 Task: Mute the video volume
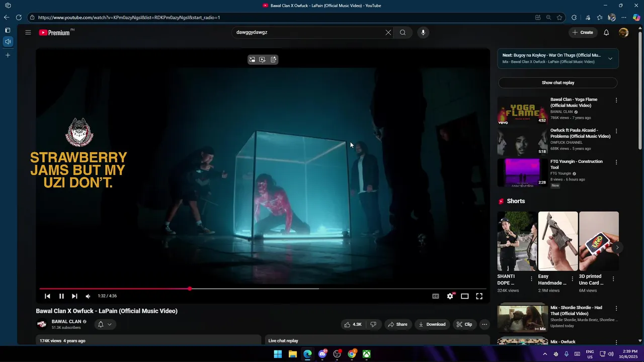click(x=88, y=296)
